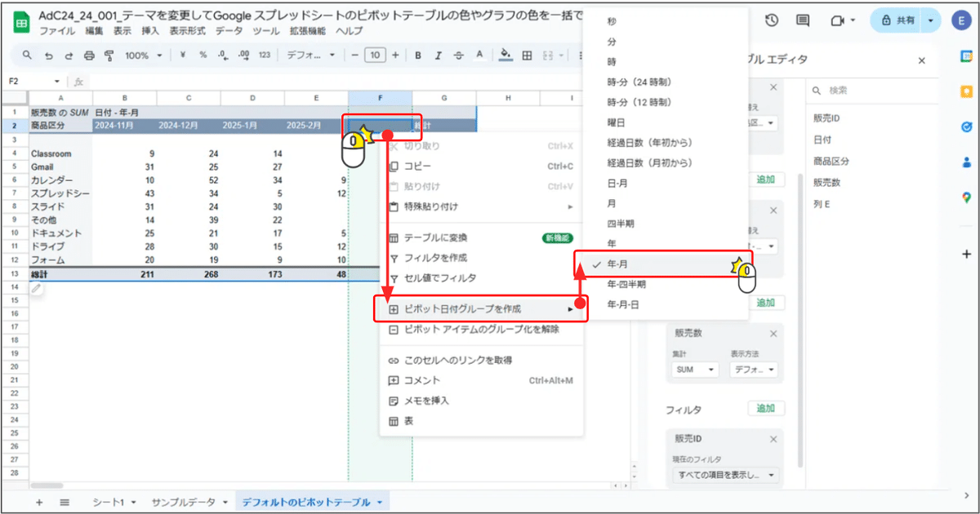This screenshot has height=514, width=980.
Task: Select 日付 in the field list
Action: click(822, 140)
